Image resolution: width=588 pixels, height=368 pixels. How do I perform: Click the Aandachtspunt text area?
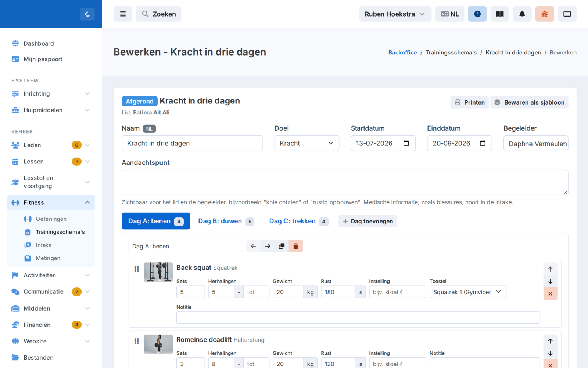345,182
